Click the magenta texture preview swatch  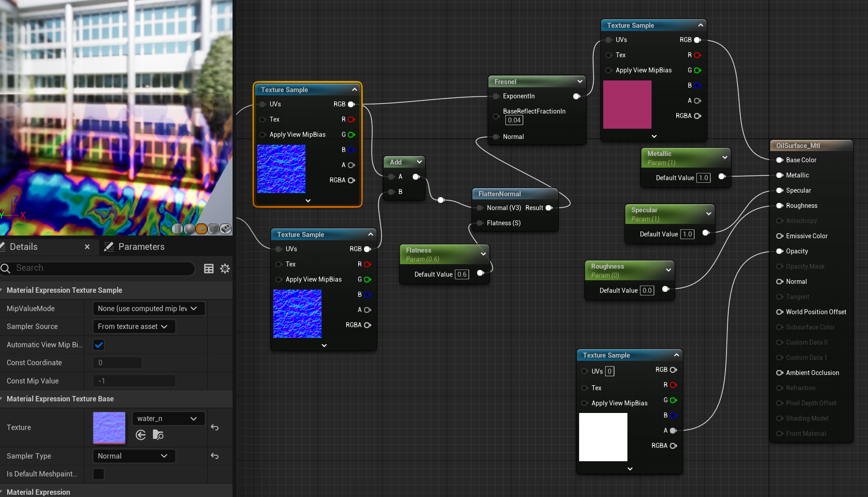(x=627, y=105)
